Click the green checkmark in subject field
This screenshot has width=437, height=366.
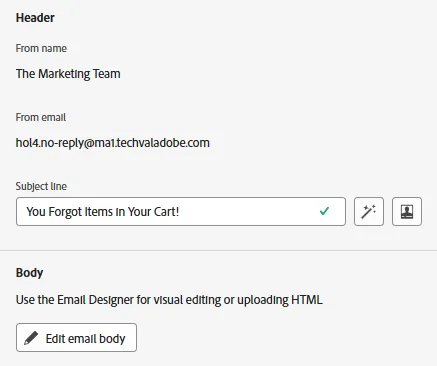click(324, 211)
